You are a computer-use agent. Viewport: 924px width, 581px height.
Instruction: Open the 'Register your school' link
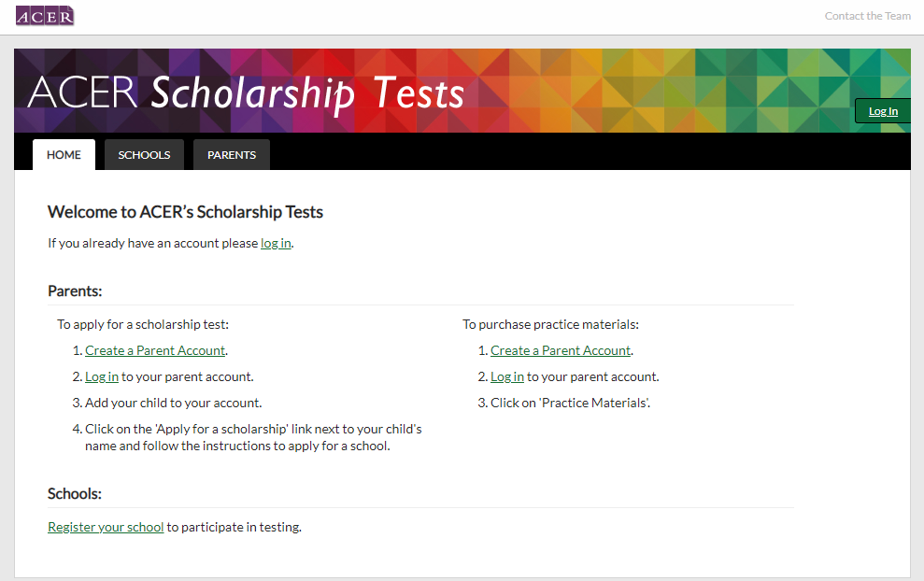coord(106,528)
